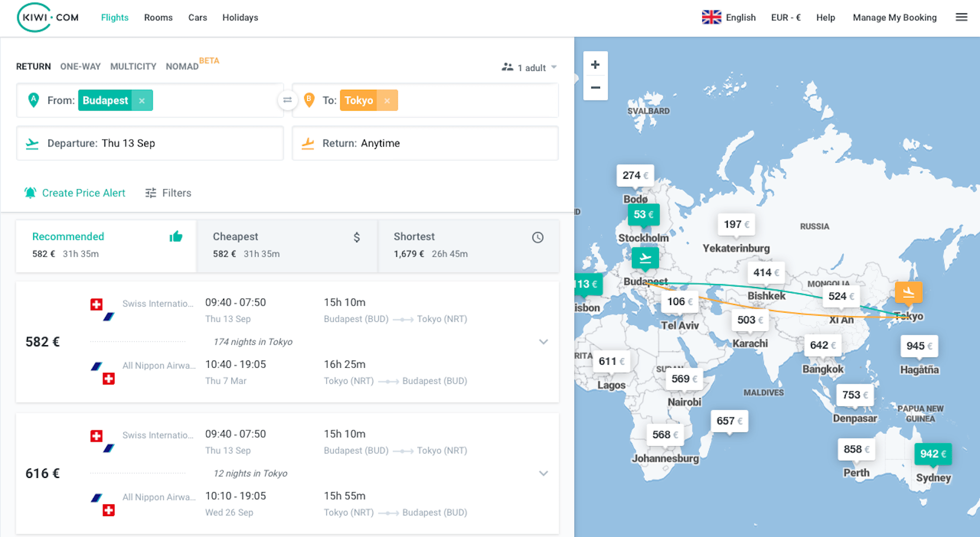Remove Tokyo from the To field
Image resolution: width=980 pixels, height=537 pixels.
point(387,101)
